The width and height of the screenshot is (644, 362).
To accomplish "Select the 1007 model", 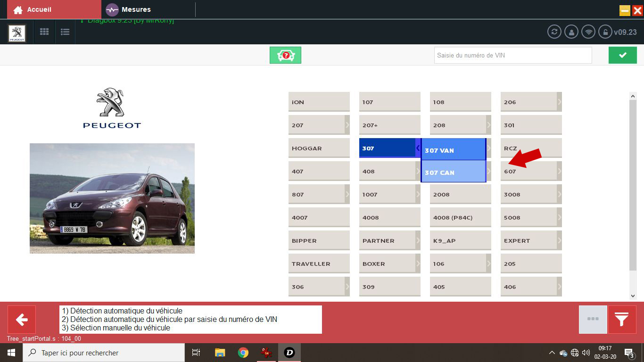I will (387, 194).
